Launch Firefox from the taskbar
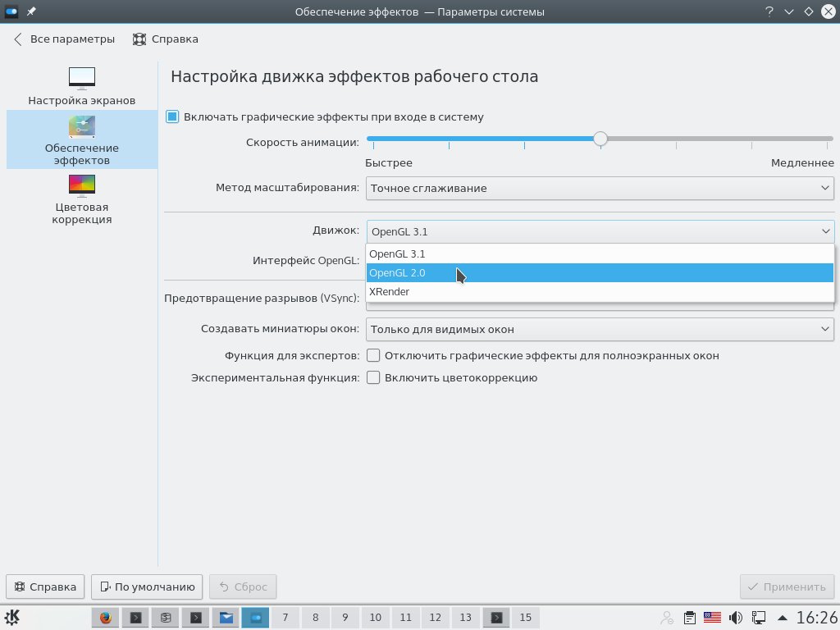This screenshot has width=840, height=630. pyautogui.click(x=105, y=618)
